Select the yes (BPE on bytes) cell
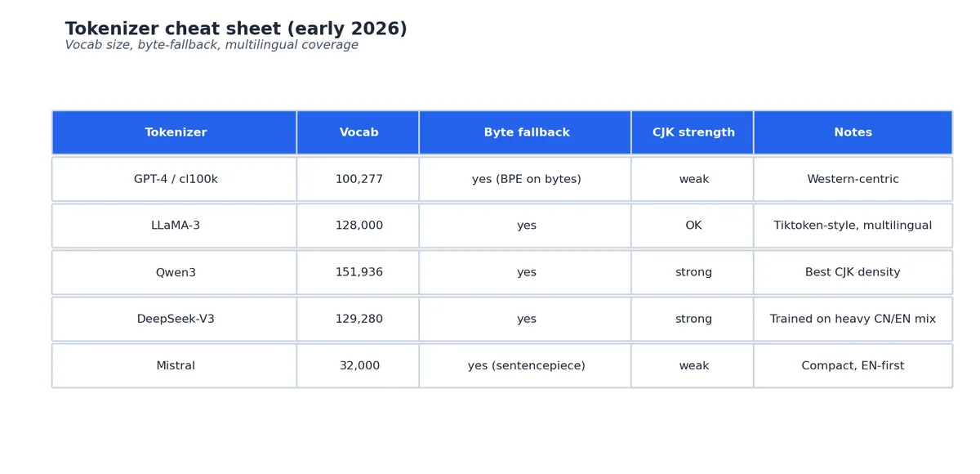 point(526,179)
